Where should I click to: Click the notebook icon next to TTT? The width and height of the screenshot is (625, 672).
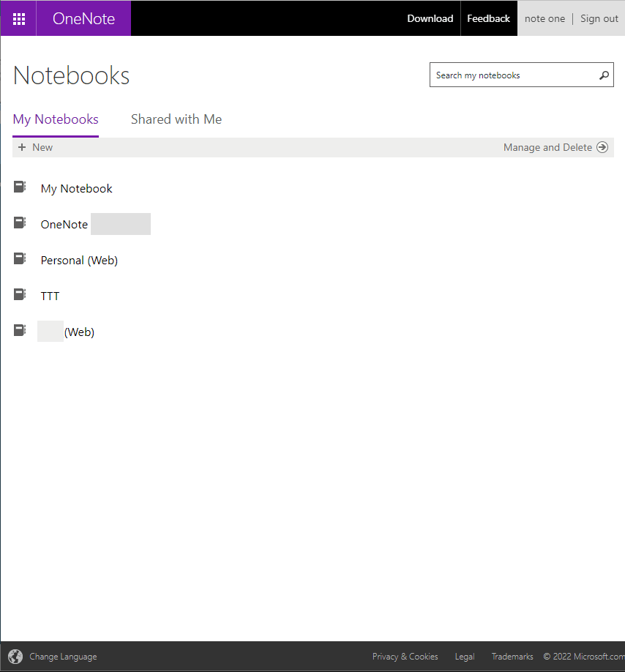tap(20, 295)
